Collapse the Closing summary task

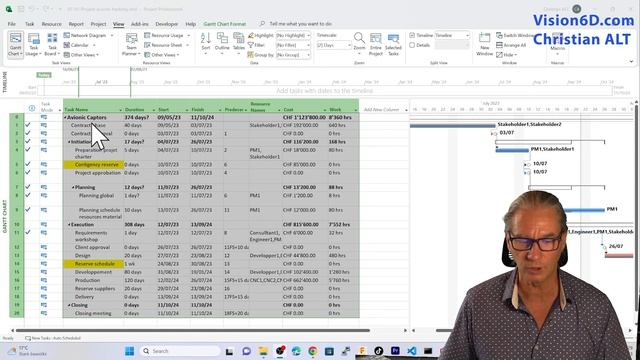click(69, 305)
